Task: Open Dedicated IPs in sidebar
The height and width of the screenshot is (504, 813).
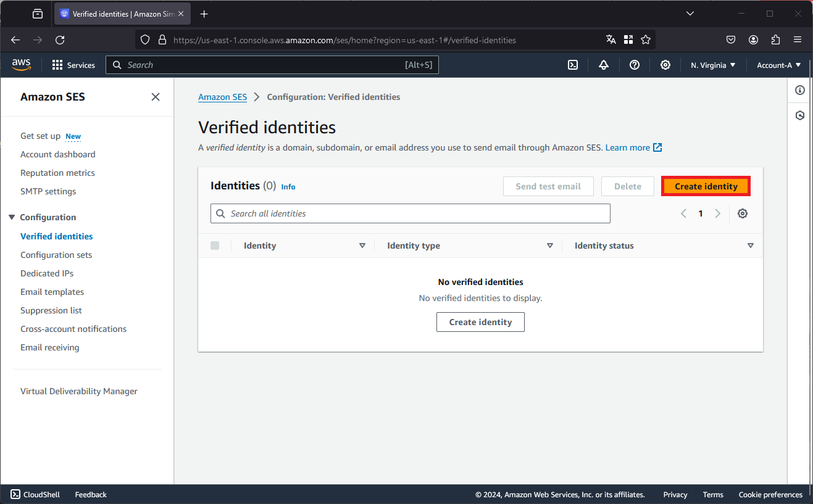Action: 47,273
